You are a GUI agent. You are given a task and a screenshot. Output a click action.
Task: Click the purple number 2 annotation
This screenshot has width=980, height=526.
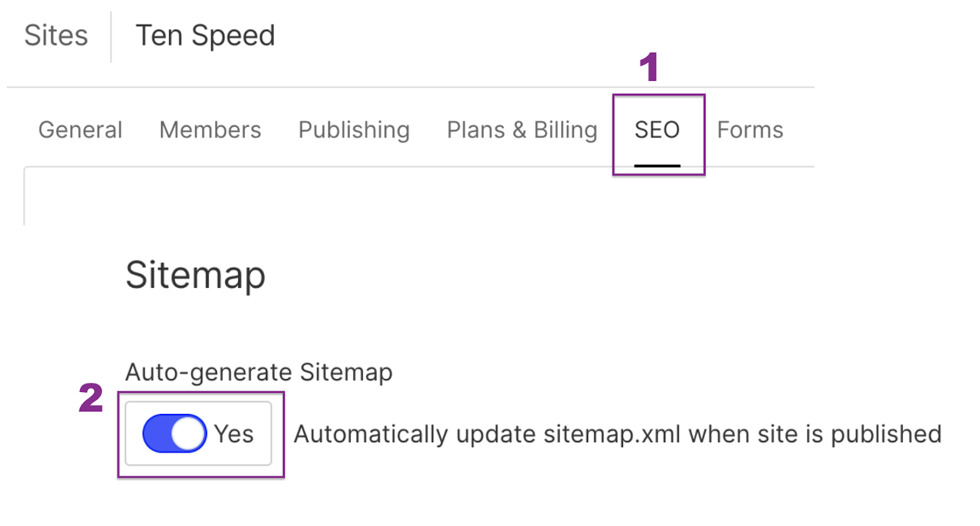[x=91, y=398]
